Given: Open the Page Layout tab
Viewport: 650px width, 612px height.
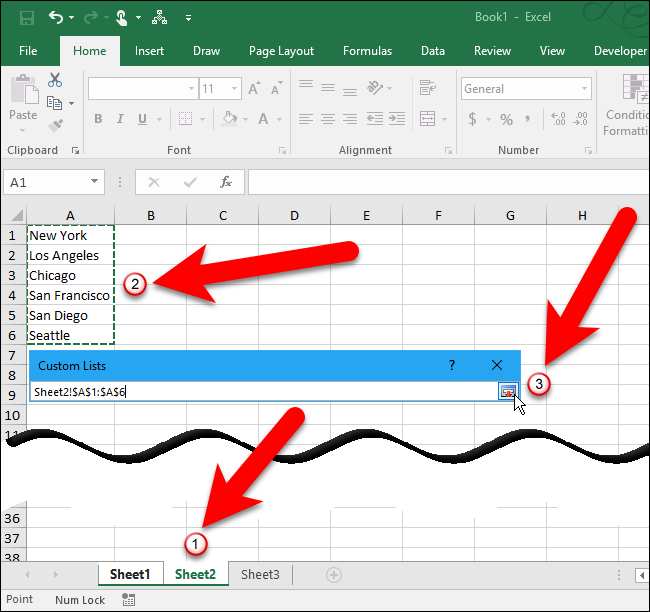Looking at the screenshot, I should pos(281,51).
